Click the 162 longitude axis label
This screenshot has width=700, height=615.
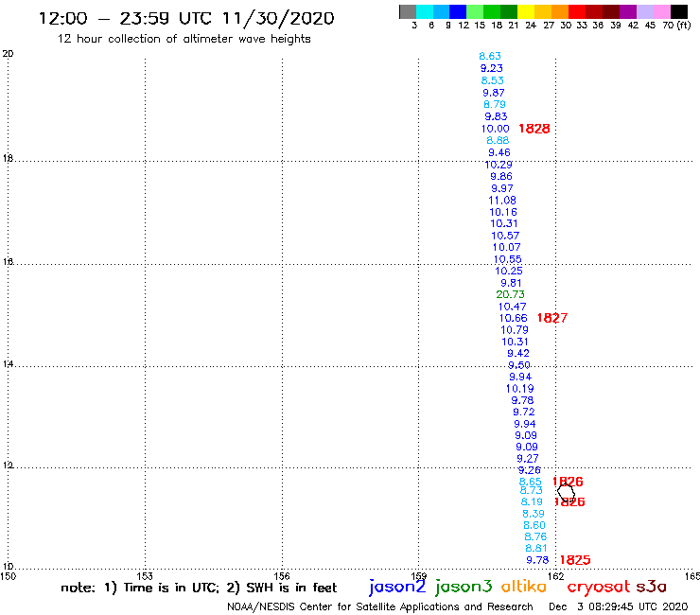tap(555, 576)
